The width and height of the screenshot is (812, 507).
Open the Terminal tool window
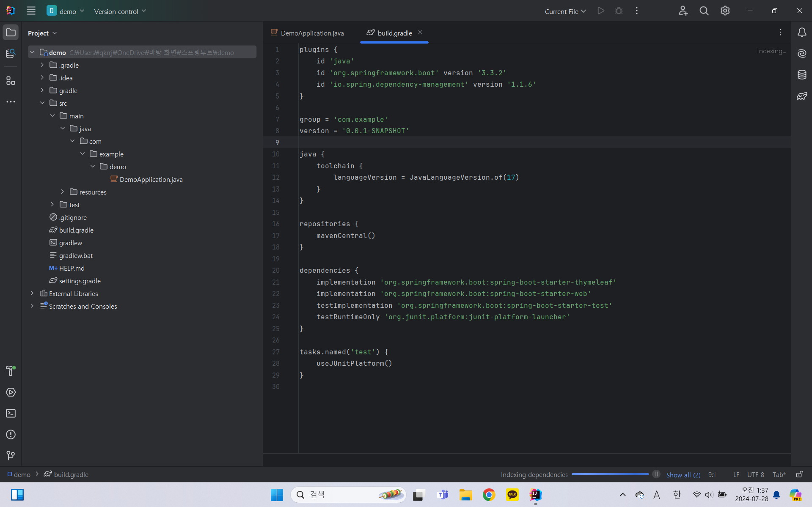point(11,413)
